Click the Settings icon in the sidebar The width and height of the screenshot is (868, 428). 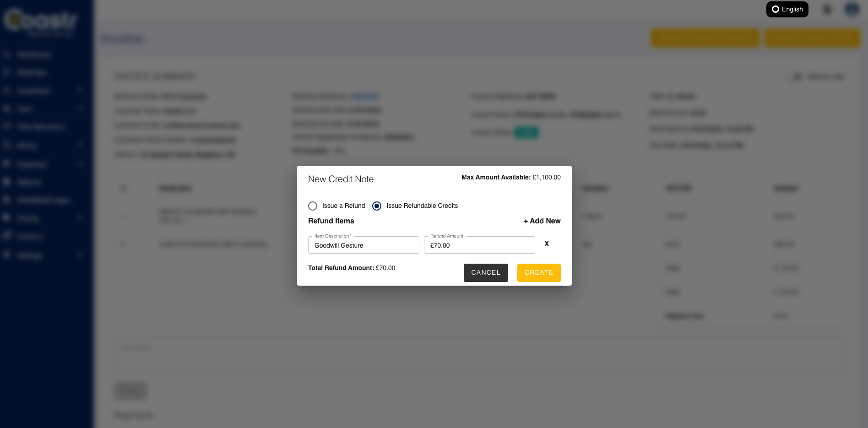point(7,255)
